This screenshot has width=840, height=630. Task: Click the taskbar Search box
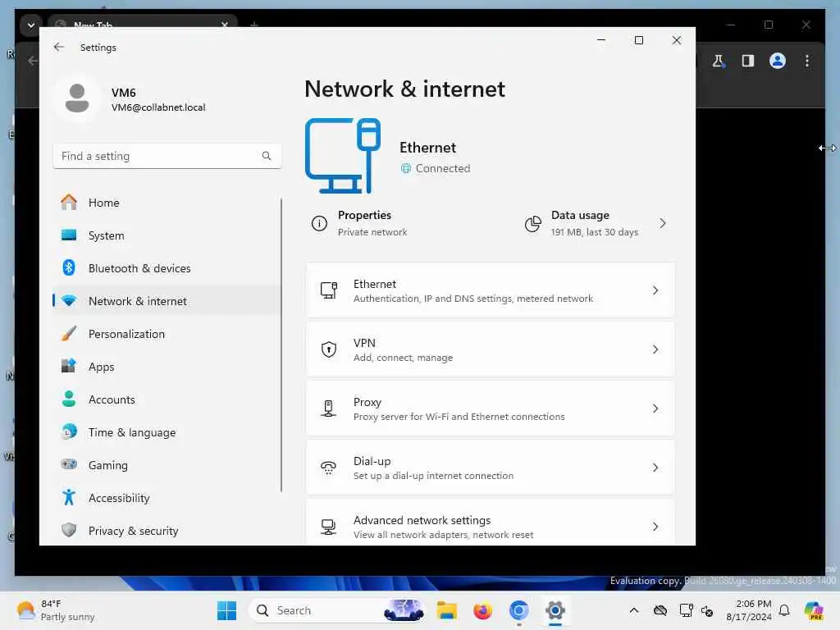[337, 610]
